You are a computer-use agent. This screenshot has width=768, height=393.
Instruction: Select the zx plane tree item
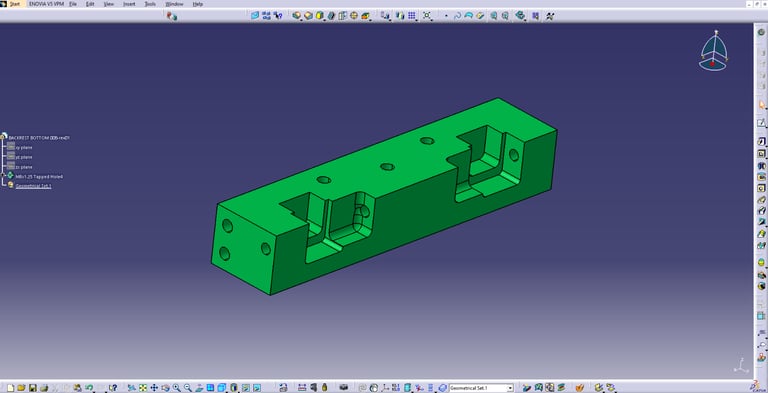(20, 167)
